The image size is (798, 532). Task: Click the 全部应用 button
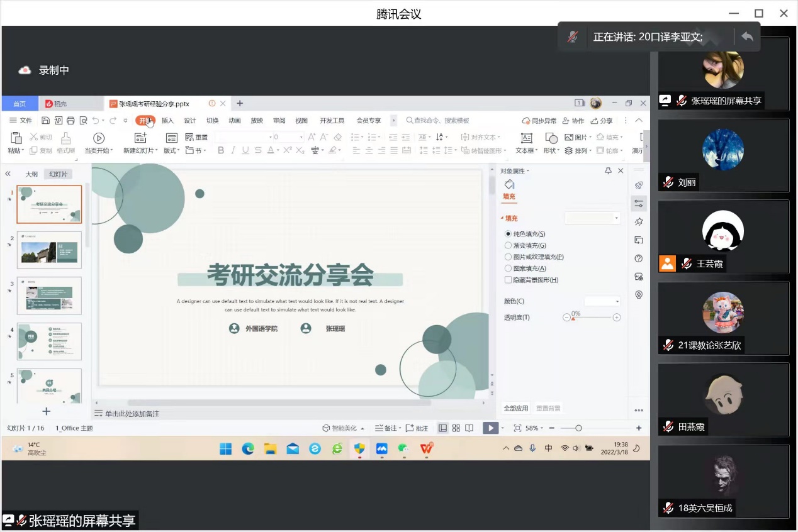coord(516,408)
